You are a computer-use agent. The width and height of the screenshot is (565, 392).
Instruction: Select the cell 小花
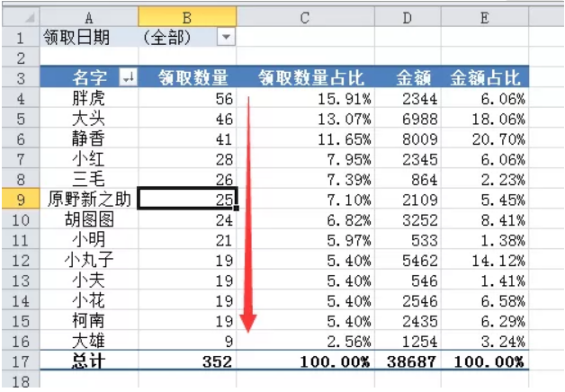(89, 300)
